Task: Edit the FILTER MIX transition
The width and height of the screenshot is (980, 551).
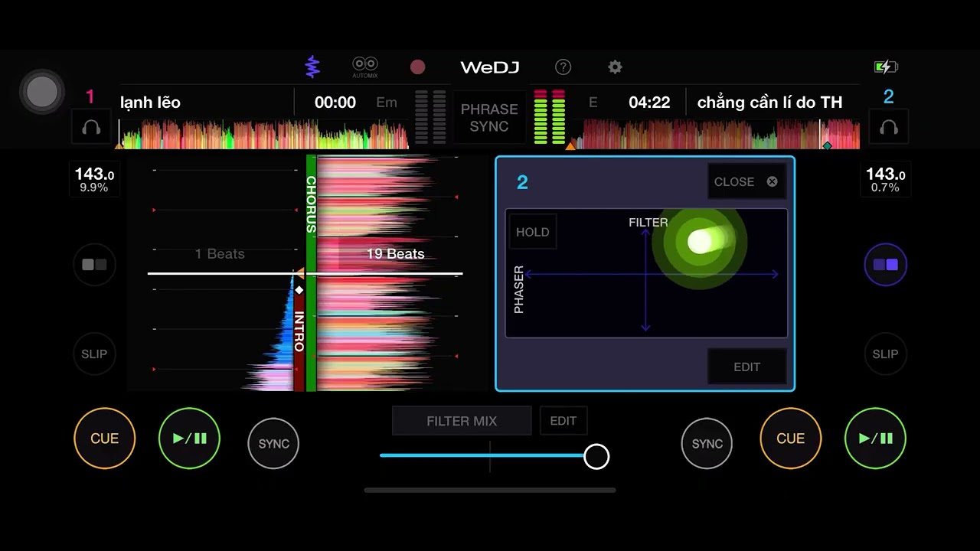Action: click(563, 421)
